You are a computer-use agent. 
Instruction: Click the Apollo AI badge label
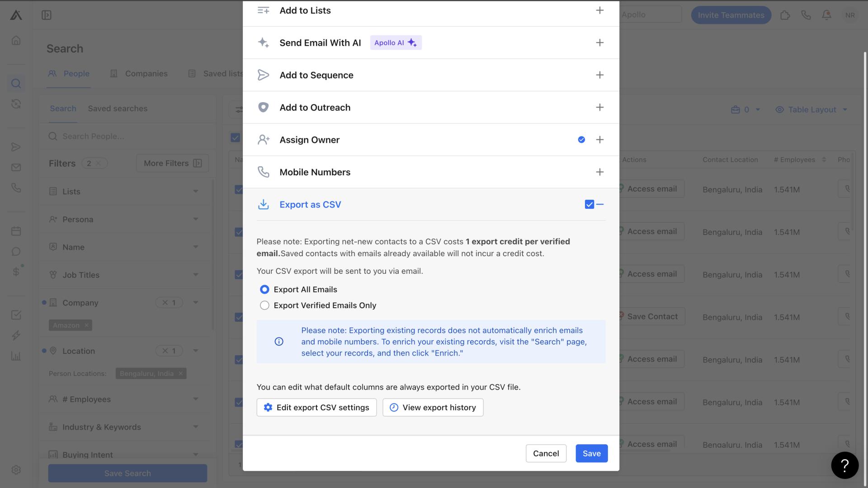(x=395, y=42)
